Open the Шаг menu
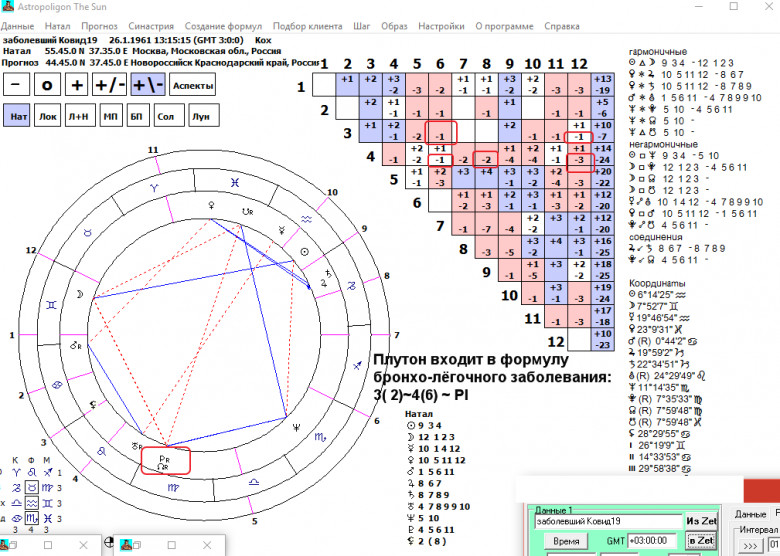The height and width of the screenshot is (556, 780). pyautogui.click(x=362, y=26)
